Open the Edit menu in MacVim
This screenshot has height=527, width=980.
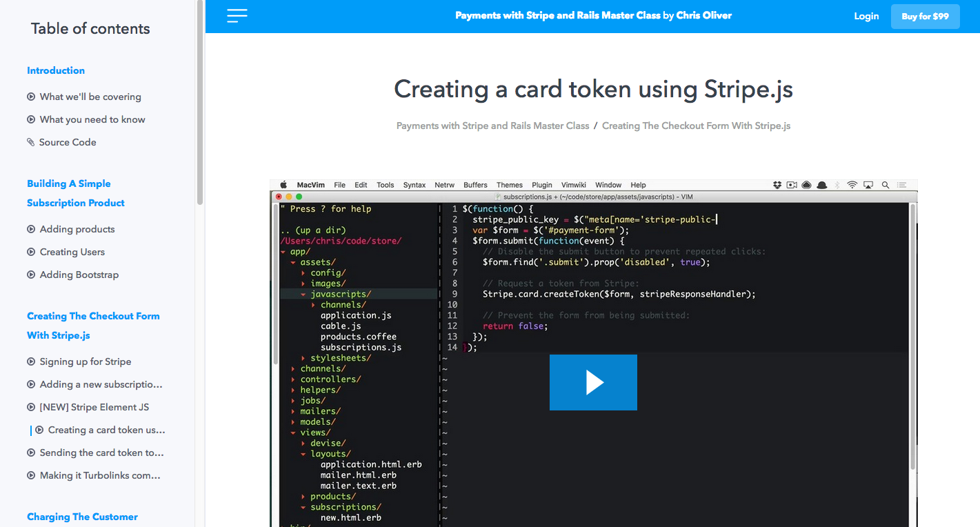pos(361,185)
